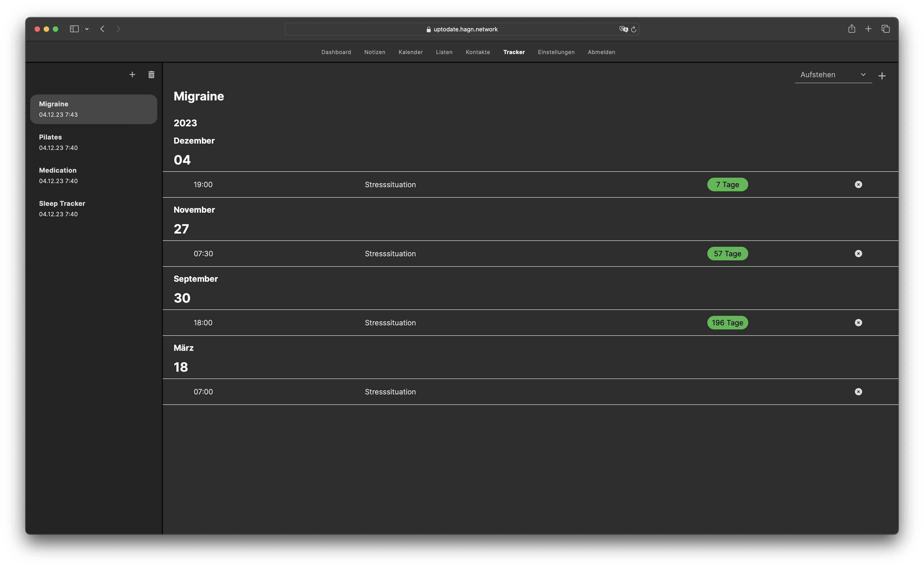Click the green 57 Tage badge
Viewport: 924px width, 568px height.
[727, 254]
